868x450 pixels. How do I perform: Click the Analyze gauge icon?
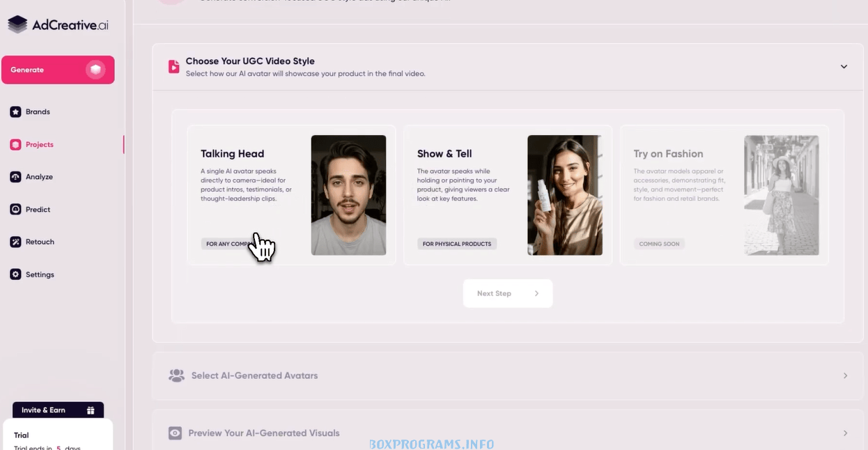pyautogui.click(x=15, y=177)
